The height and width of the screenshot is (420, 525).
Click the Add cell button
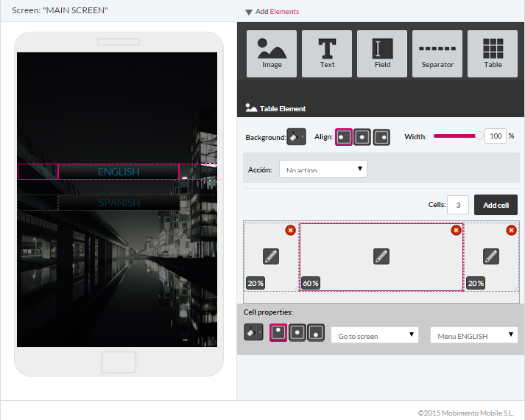[496, 205]
